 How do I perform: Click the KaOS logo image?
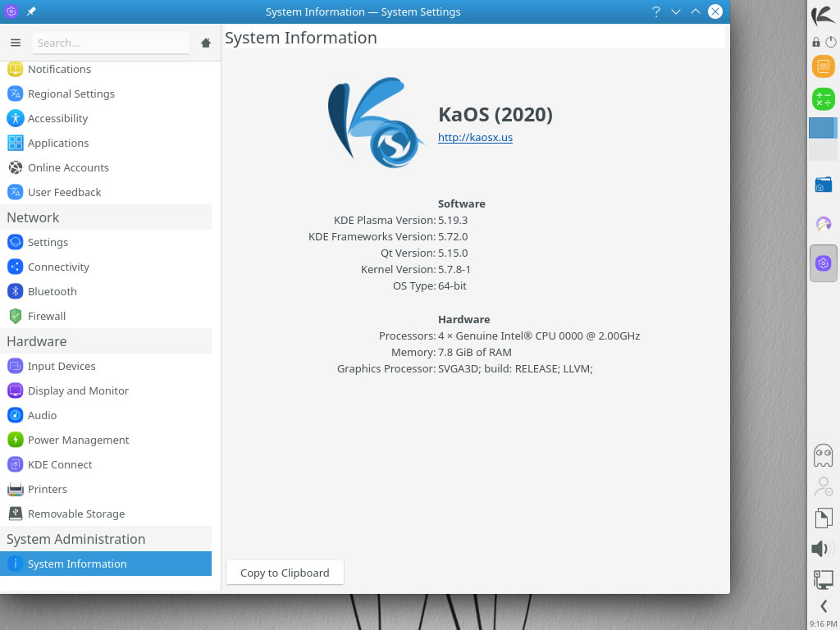coord(376,123)
